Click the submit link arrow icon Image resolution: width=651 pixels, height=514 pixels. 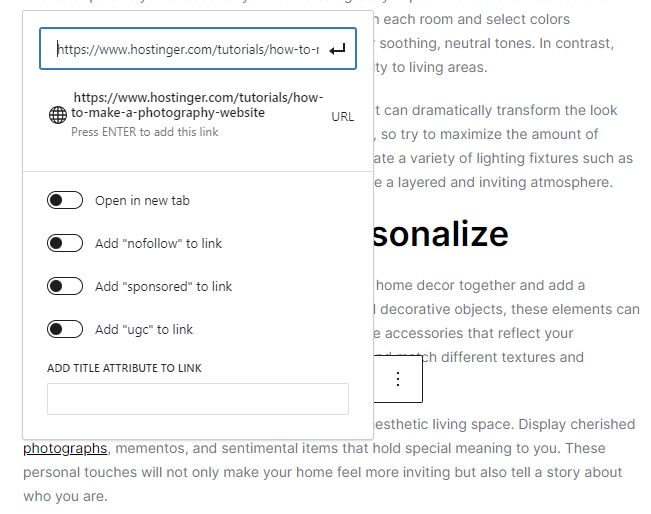click(x=337, y=49)
